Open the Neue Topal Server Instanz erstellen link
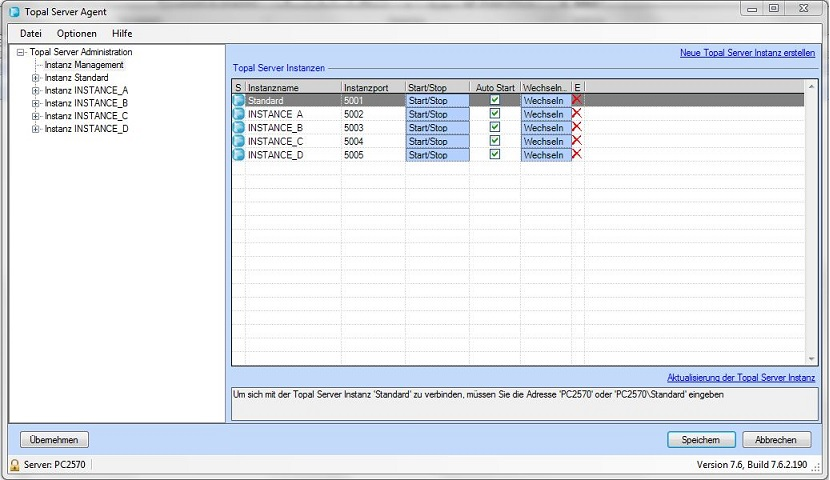 click(747, 53)
